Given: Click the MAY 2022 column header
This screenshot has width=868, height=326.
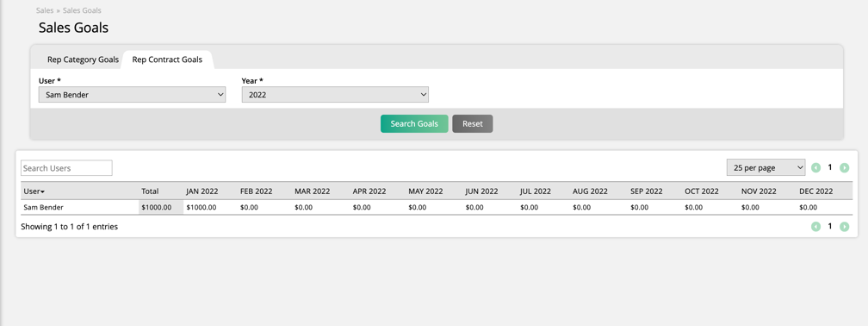Looking at the screenshot, I should pyautogui.click(x=425, y=191).
